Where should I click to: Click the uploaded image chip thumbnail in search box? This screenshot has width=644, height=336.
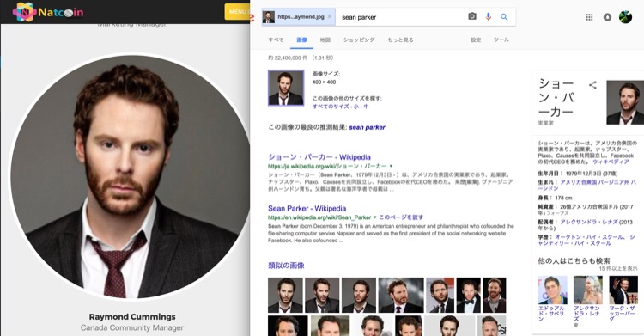tap(269, 17)
